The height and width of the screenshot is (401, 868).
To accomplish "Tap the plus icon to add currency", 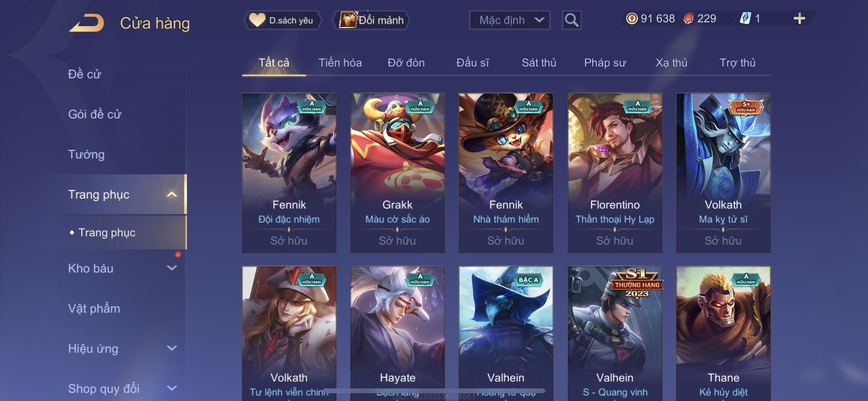I will tap(799, 19).
